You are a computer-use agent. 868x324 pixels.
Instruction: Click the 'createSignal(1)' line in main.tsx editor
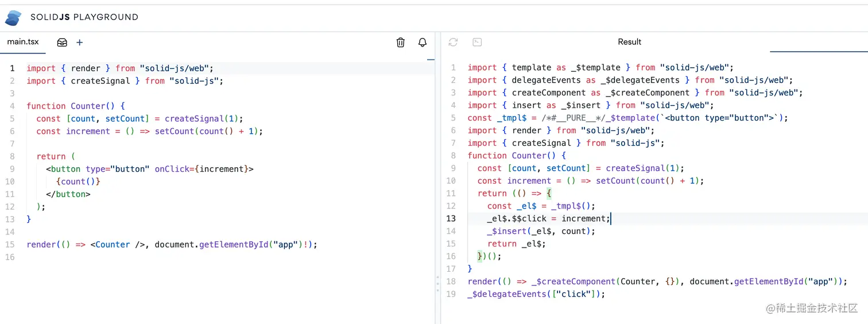tap(140, 119)
